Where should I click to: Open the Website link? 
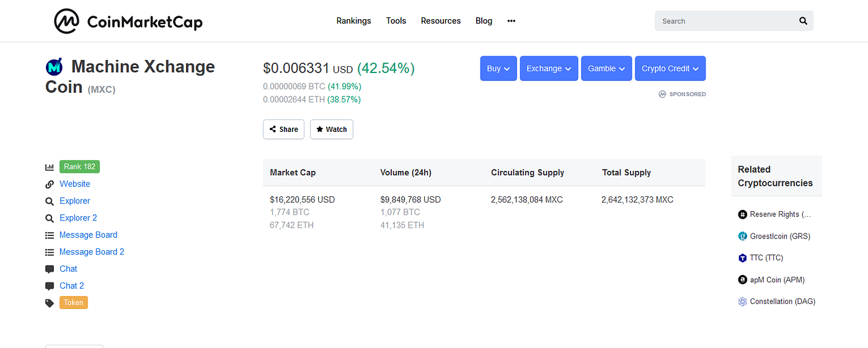[x=75, y=184]
